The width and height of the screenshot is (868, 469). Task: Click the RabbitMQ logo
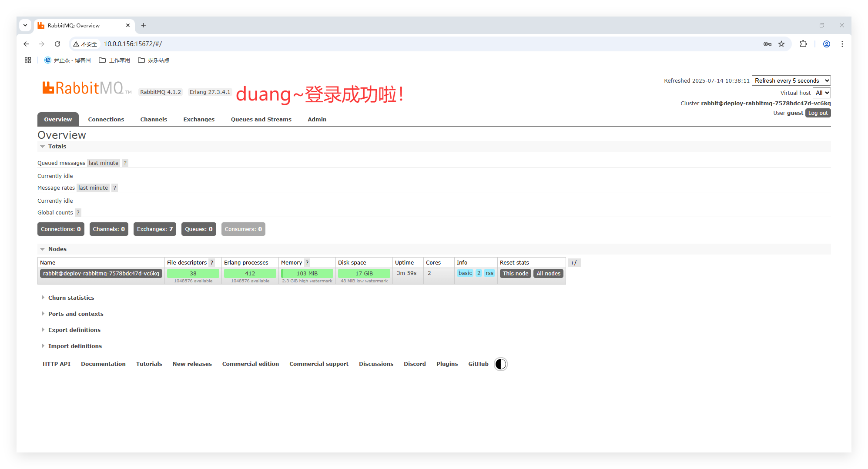coord(87,88)
